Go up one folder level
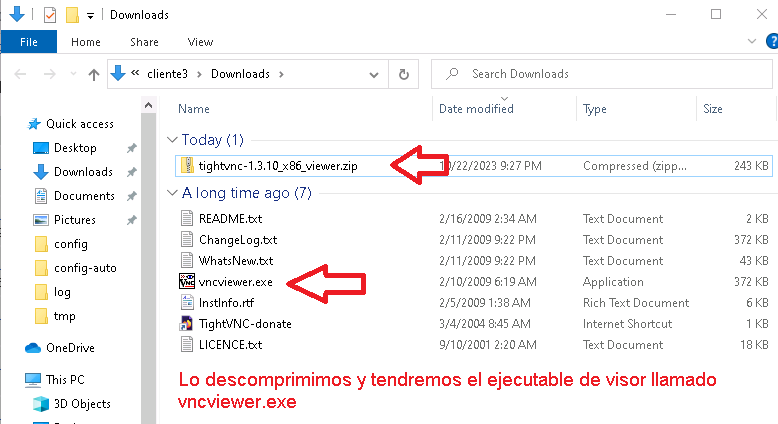Image resolution: width=778 pixels, height=424 pixels. click(x=94, y=74)
